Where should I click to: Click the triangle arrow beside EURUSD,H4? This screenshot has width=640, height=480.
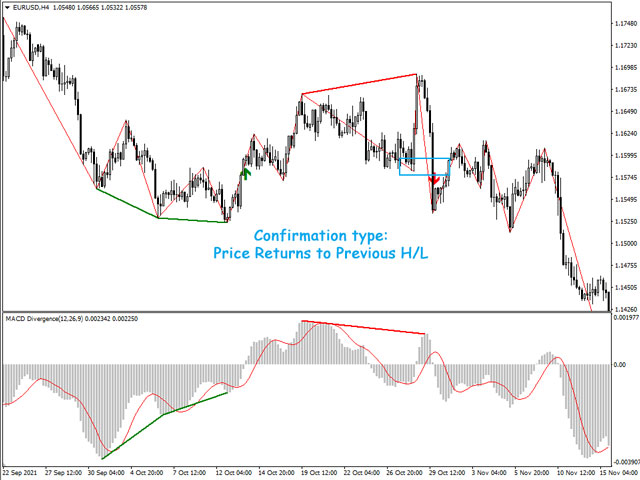point(7,7)
